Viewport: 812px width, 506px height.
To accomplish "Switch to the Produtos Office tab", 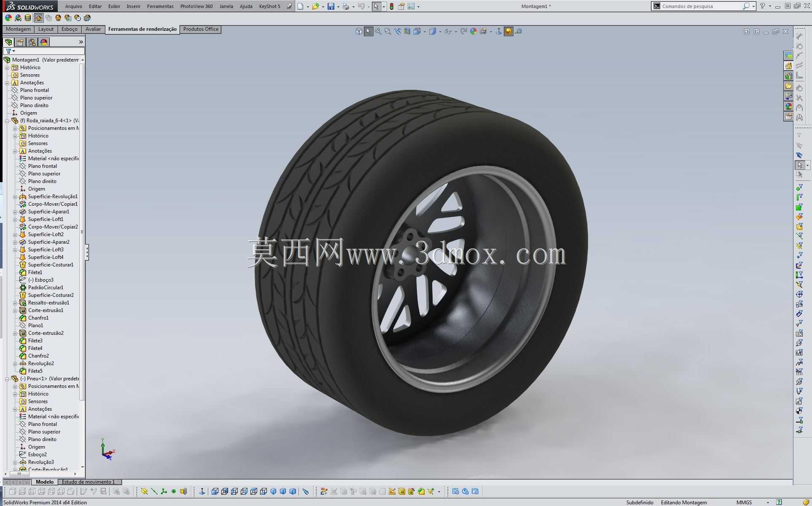I will point(201,29).
